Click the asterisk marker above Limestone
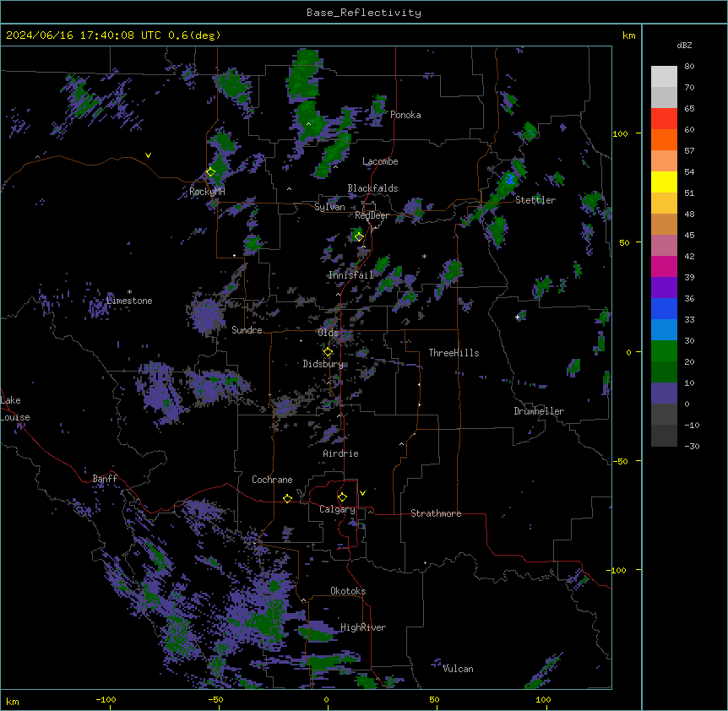Viewport: 728px width, 711px height. point(129,292)
